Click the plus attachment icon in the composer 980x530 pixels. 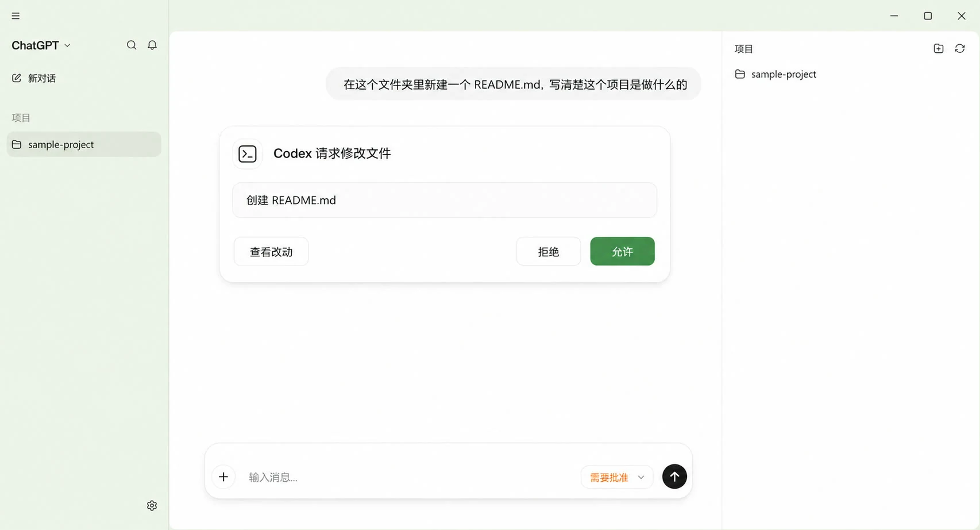pos(223,477)
